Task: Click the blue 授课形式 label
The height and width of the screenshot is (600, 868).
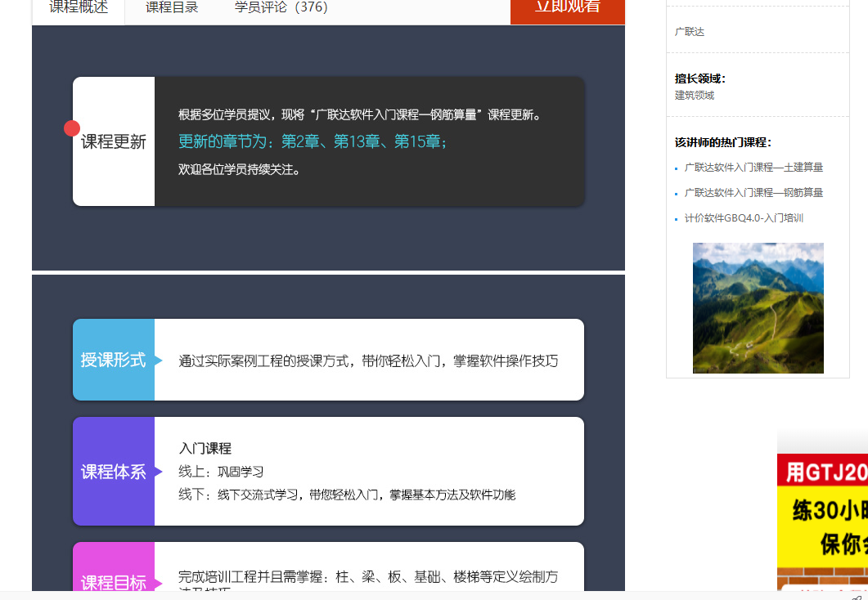Action: 114,360
